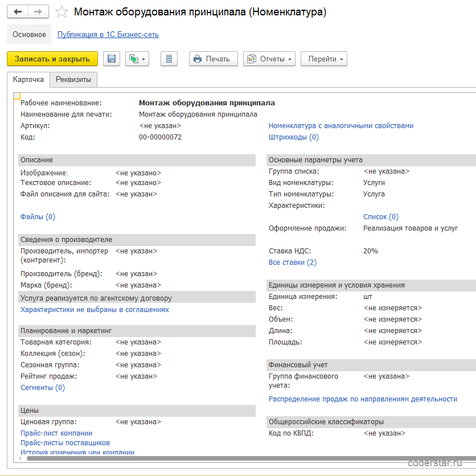
Task: Click the Вес value <не измеряется>
Action: [x=392, y=308]
